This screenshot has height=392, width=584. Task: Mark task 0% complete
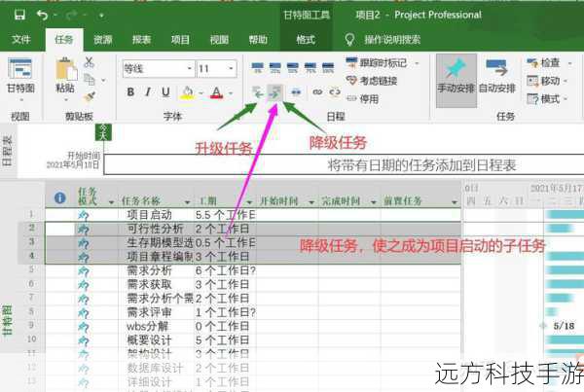click(x=257, y=68)
